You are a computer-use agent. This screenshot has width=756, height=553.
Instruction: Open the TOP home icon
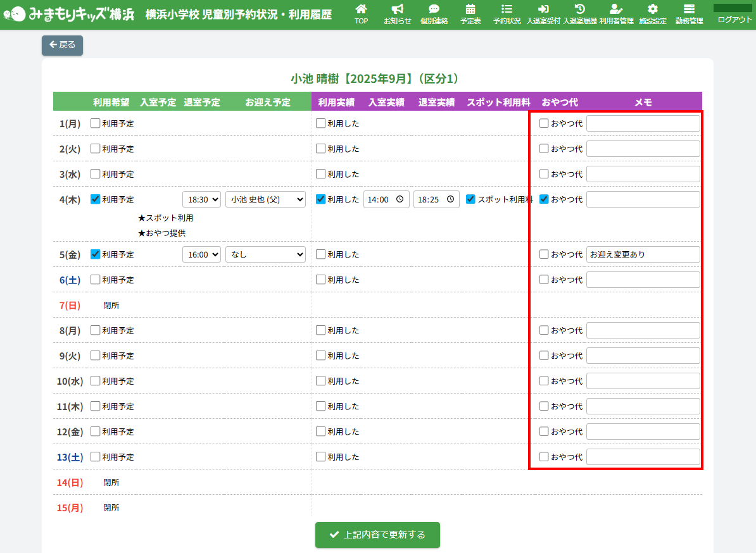pos(361,14)
